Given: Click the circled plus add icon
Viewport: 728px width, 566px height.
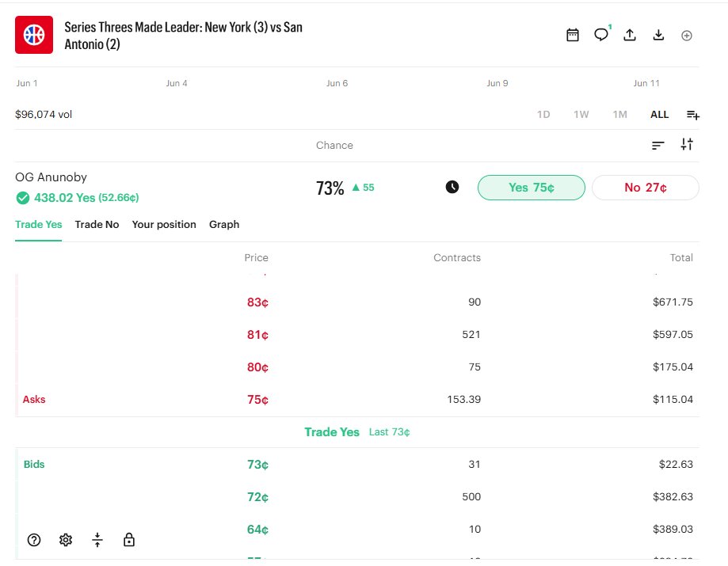Looking at the screenshot, I should (x=687, y=36).
